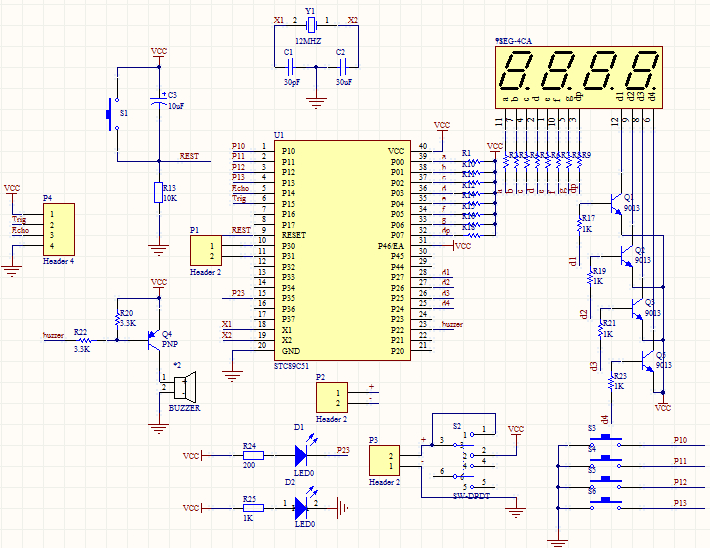Click the "buzzer" net label left of R22
The width and height of the screenshot is (710, 548).
[53, 335]
